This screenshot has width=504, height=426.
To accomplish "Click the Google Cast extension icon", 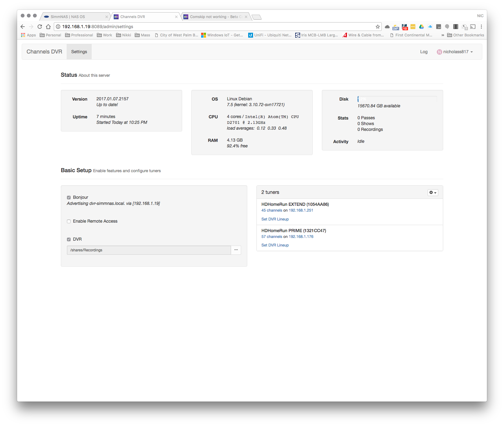I will click(x=473, y=27).
